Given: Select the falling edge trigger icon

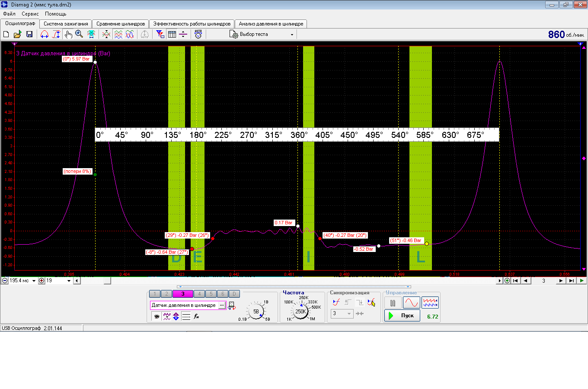Looking at the screenshot, I should pyautogui.click(x=360, y=302).
